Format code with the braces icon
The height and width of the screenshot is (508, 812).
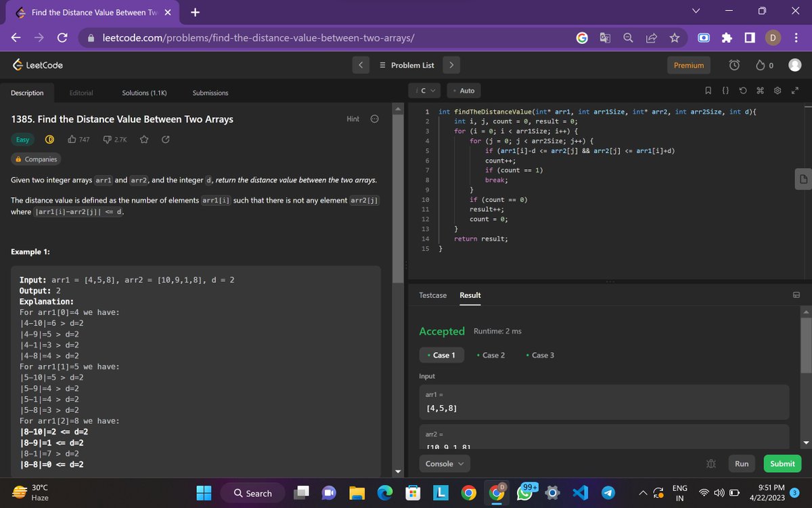[725, 90]
